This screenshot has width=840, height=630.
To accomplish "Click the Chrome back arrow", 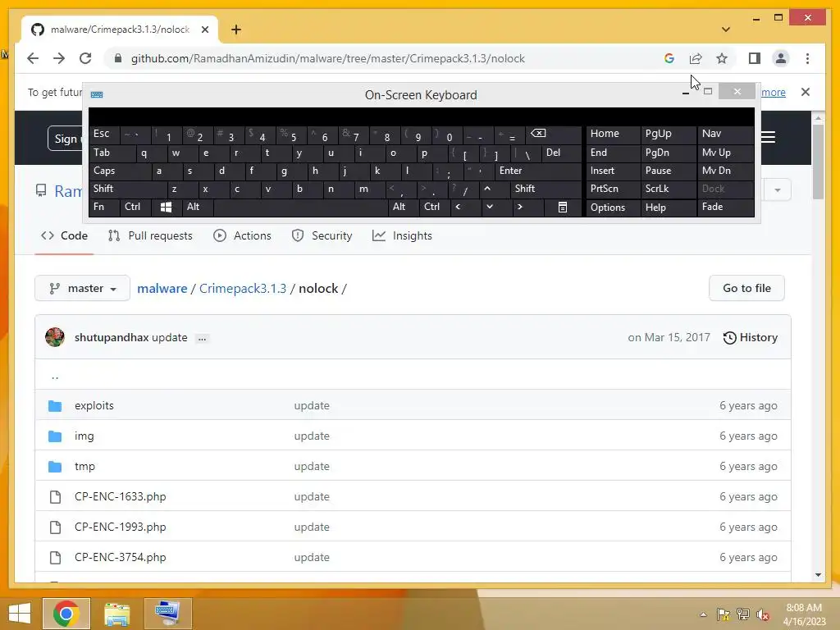I will [33, 58].
